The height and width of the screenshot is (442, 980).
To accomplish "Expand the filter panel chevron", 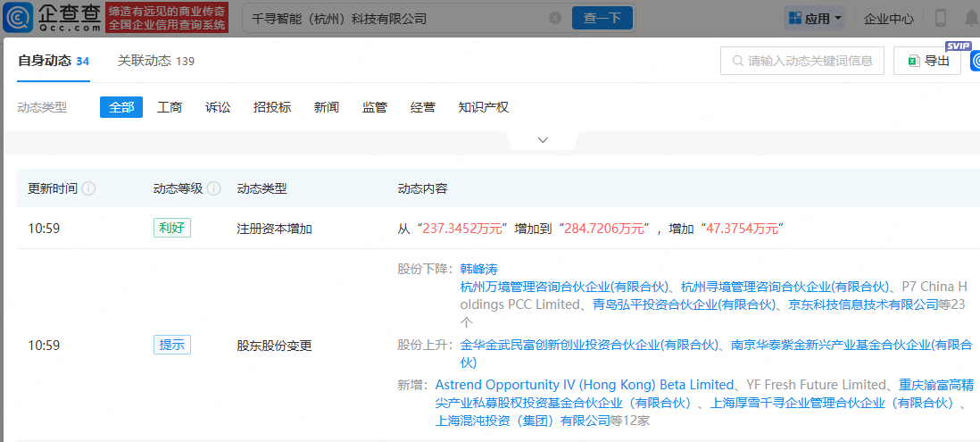I will tap(542, 140).
